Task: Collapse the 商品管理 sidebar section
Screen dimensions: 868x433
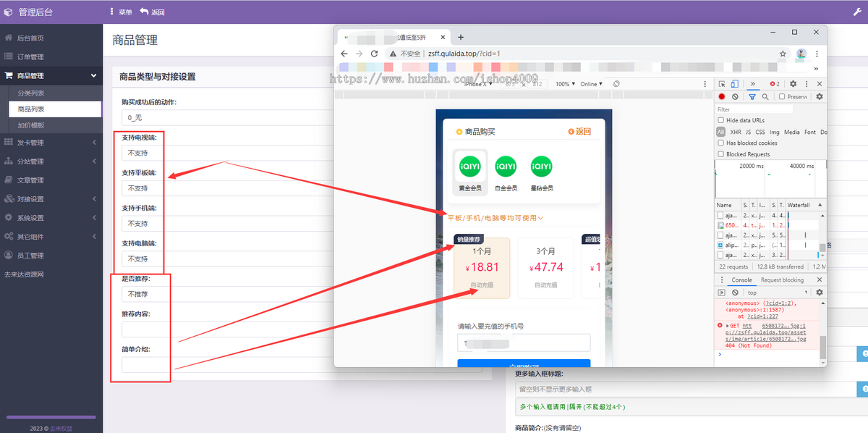Action: coord(51,75)
